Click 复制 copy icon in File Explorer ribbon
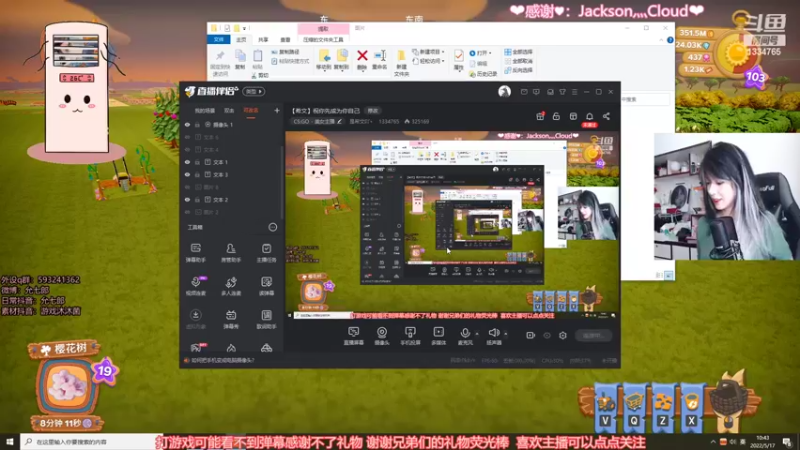This screenshot has width=800, height=450. pyautogui.click(x=240, y=60)
